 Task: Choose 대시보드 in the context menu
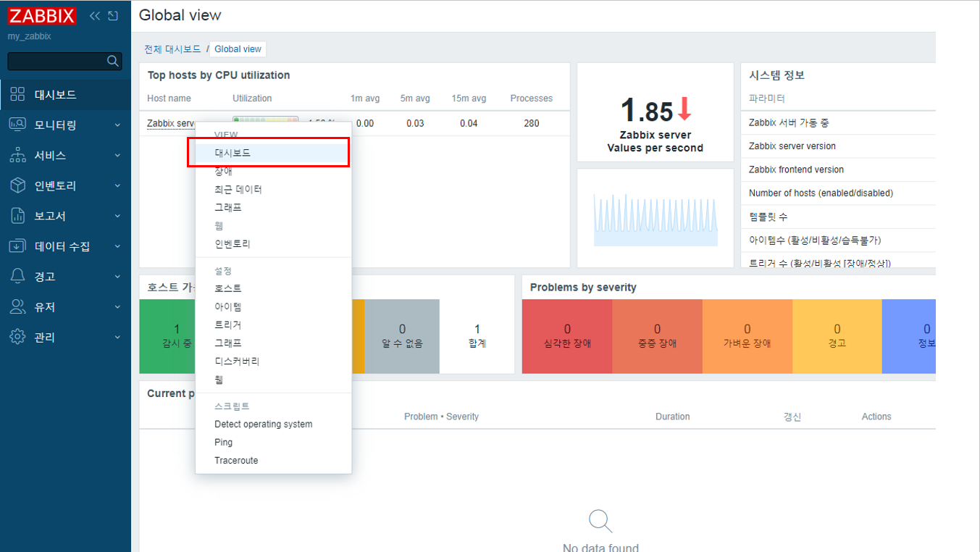point(274,153)
